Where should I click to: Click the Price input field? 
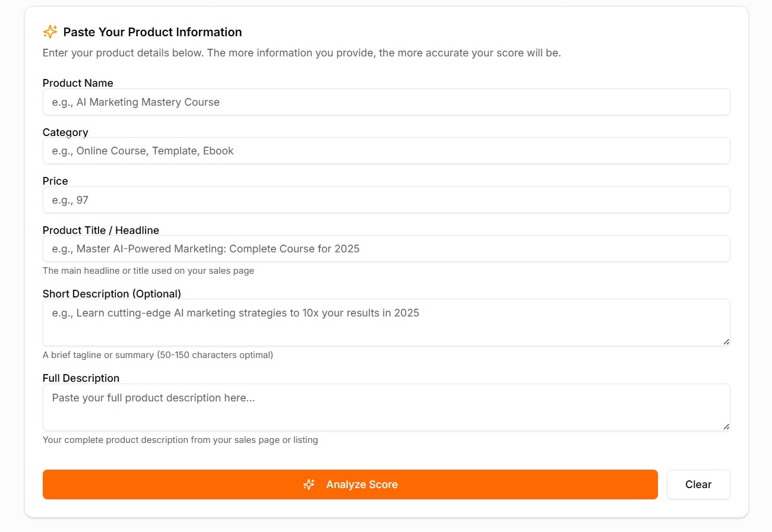pos(386,199)
